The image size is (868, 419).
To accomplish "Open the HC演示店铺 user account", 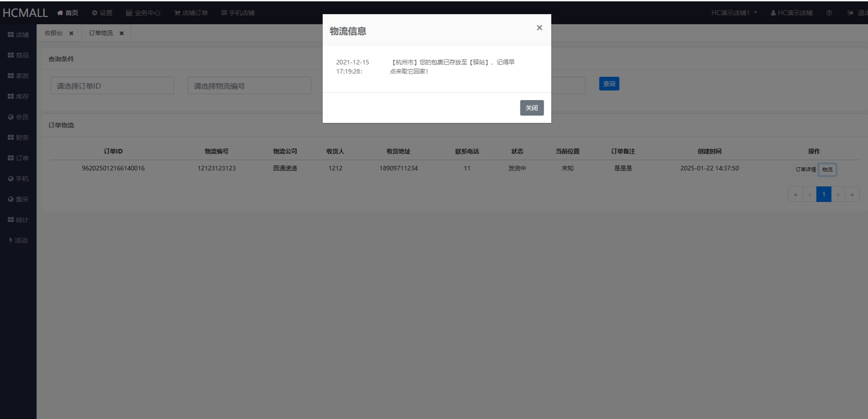I will tap(792, 13).
